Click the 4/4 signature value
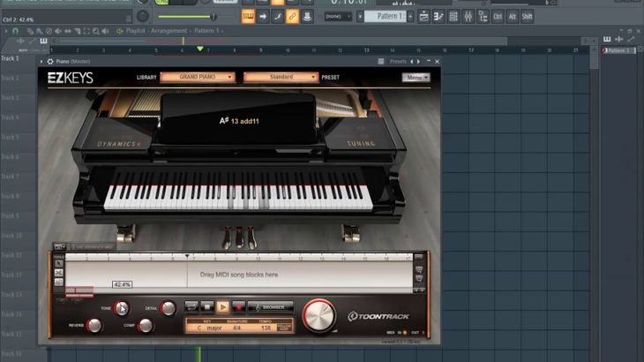 [236, 328]
